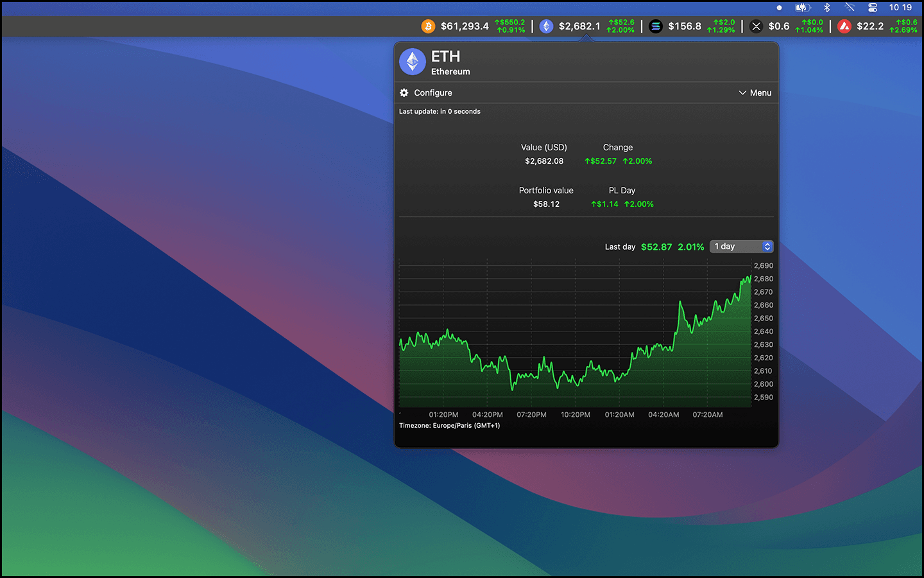924x578 pixels.
Task: Select the Avalanche ticker icon
Action: [844, 26]
